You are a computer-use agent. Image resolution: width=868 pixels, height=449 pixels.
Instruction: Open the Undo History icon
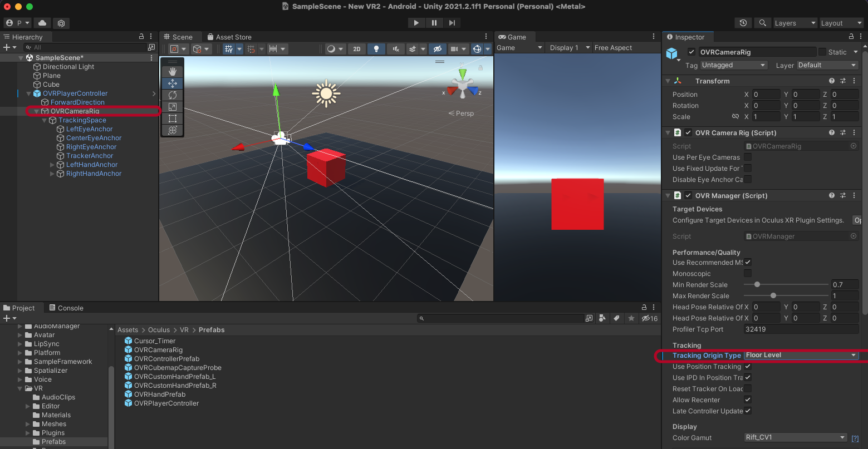coord(743,23)
